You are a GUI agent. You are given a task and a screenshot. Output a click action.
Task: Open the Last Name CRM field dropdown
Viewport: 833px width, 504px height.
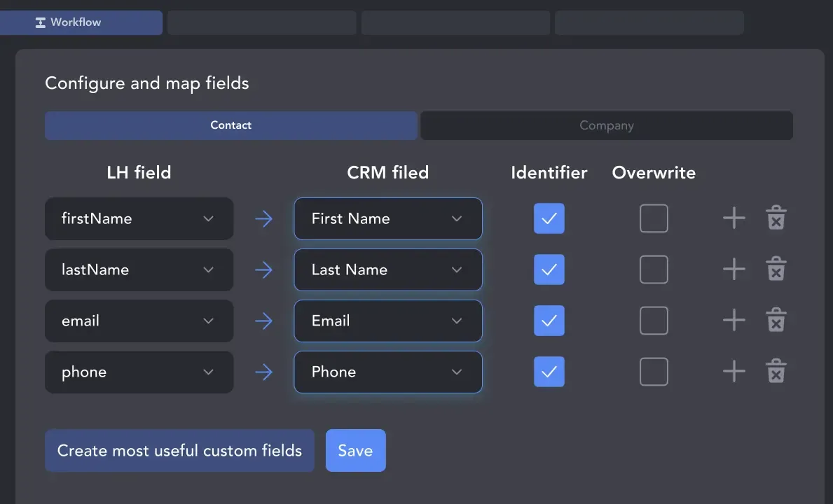point(388,269)
